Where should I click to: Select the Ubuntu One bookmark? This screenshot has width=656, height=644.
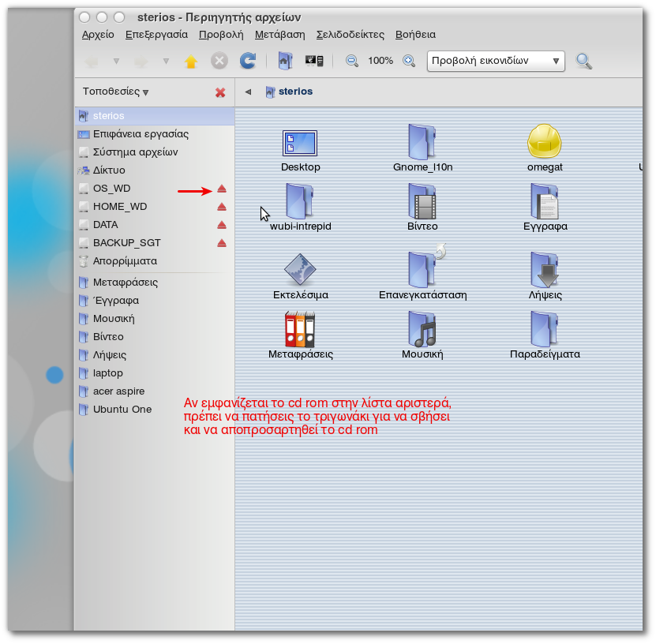click(122, 410)
